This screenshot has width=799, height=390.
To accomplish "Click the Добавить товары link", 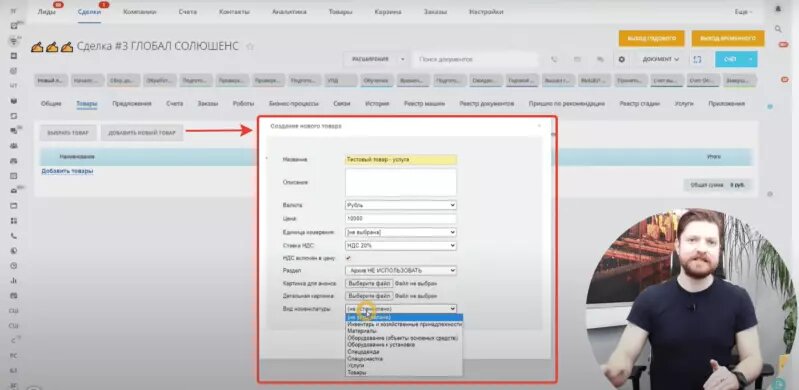I will click(67, 171).
